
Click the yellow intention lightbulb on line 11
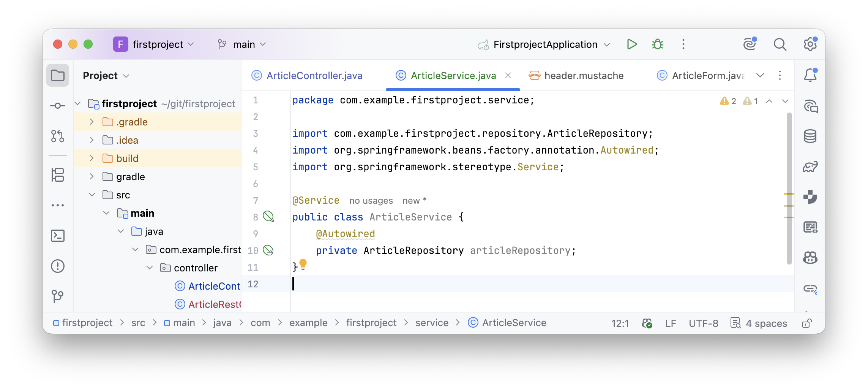[x=303, y=264]
